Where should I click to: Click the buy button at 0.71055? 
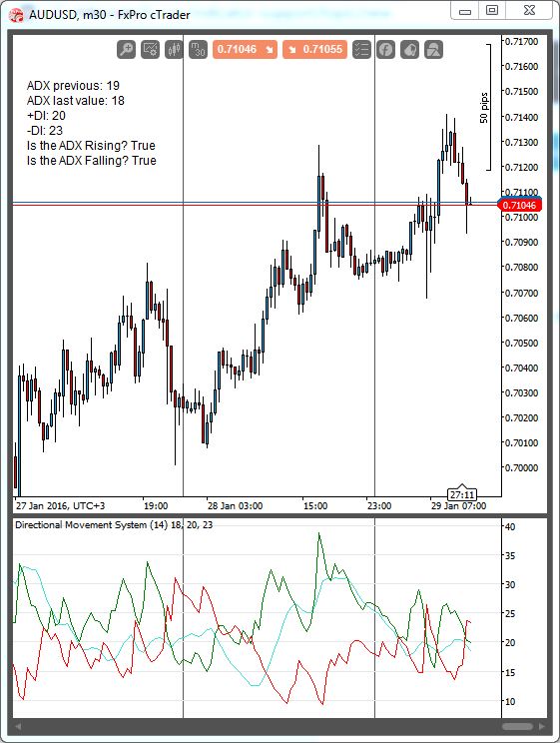315,49
